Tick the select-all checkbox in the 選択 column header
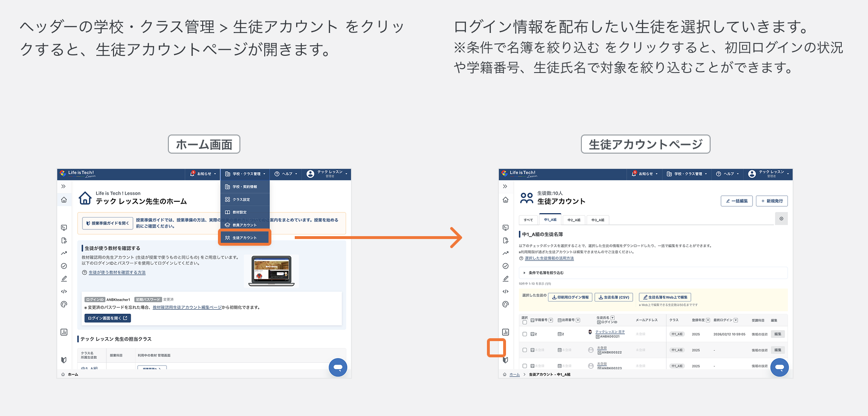Viewport: 868px width, 416px height. [x=525, y=322]
